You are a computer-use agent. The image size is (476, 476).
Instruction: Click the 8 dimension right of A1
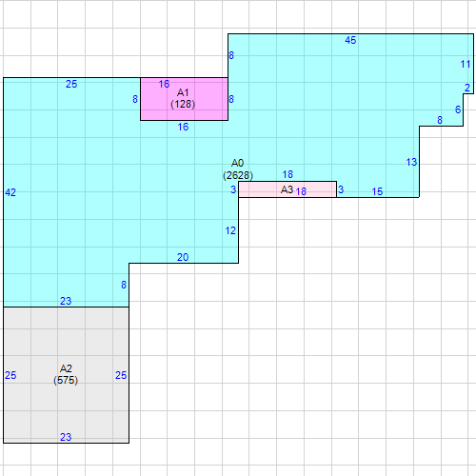click(231, 99)
